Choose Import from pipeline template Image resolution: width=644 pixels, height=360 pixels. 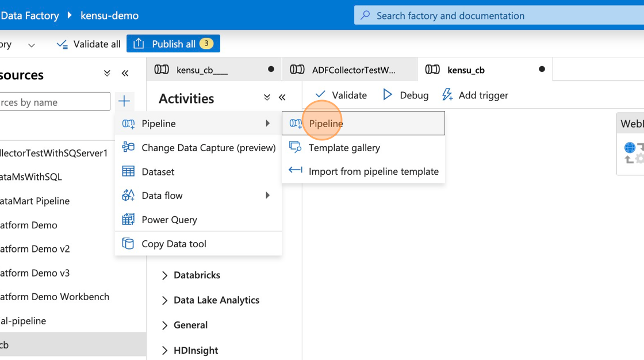pyautogui.click(x=363, y=171)
